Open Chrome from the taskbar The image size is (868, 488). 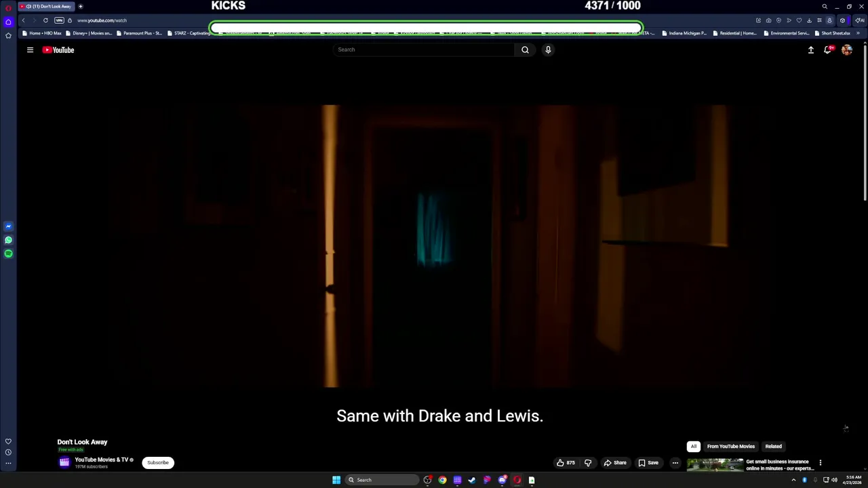coord(442,480)
